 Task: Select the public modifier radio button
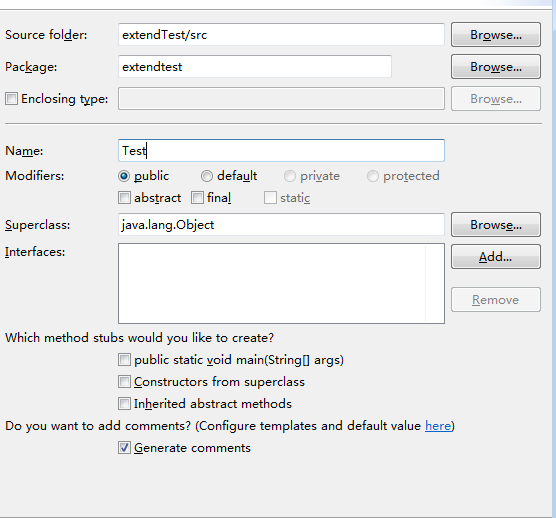click(x=124, y=176)
